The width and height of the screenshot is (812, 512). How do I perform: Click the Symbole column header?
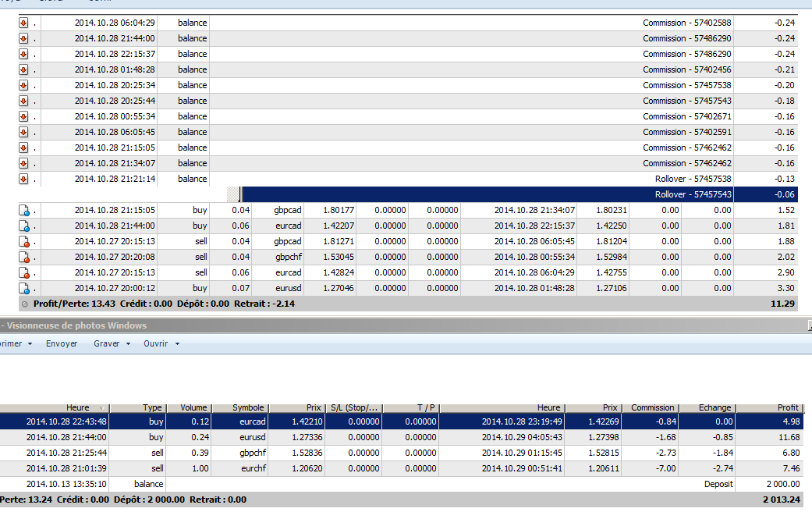click(248, 407)
